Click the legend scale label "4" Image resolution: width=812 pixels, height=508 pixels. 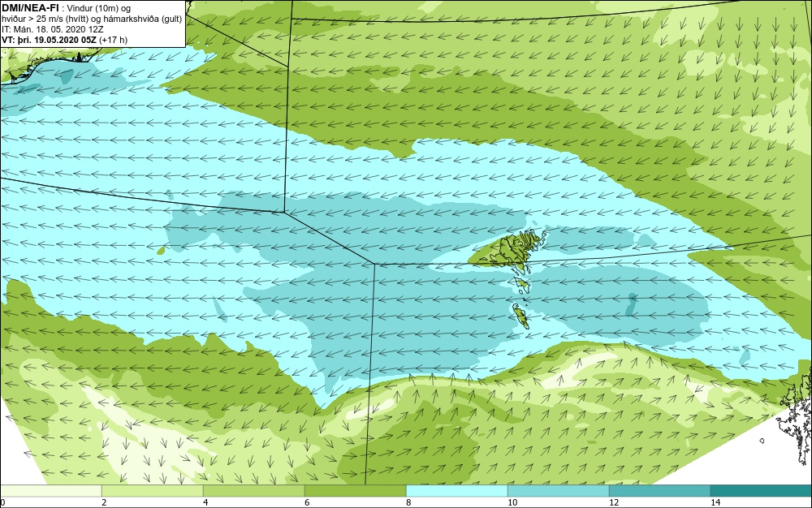(x=205, y=502)
